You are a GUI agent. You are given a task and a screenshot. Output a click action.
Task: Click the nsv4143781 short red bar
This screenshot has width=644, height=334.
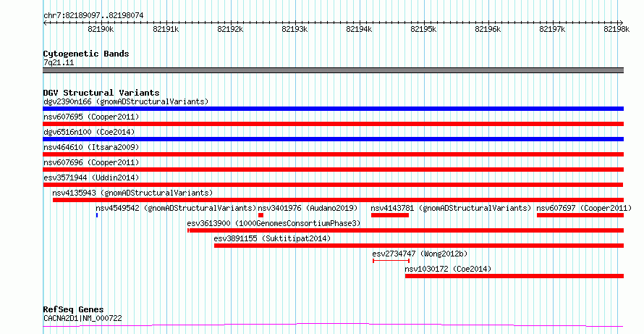click(x=390, y=215)
